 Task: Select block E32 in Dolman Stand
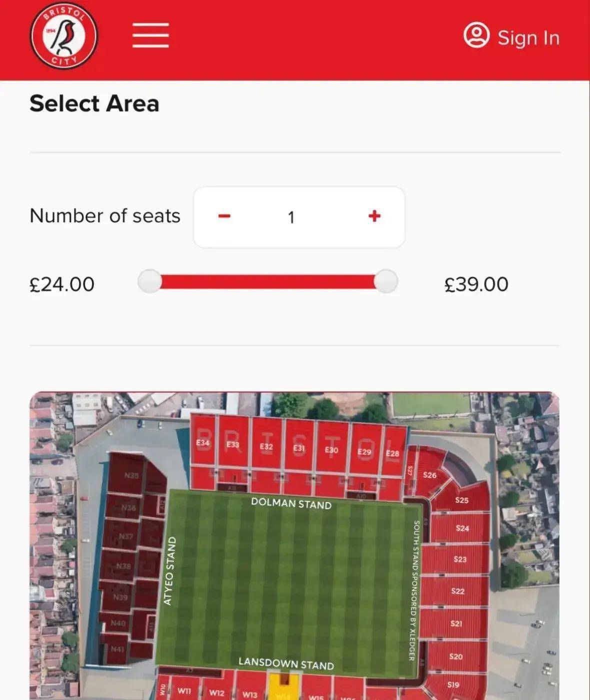click(x=266, y=447)
